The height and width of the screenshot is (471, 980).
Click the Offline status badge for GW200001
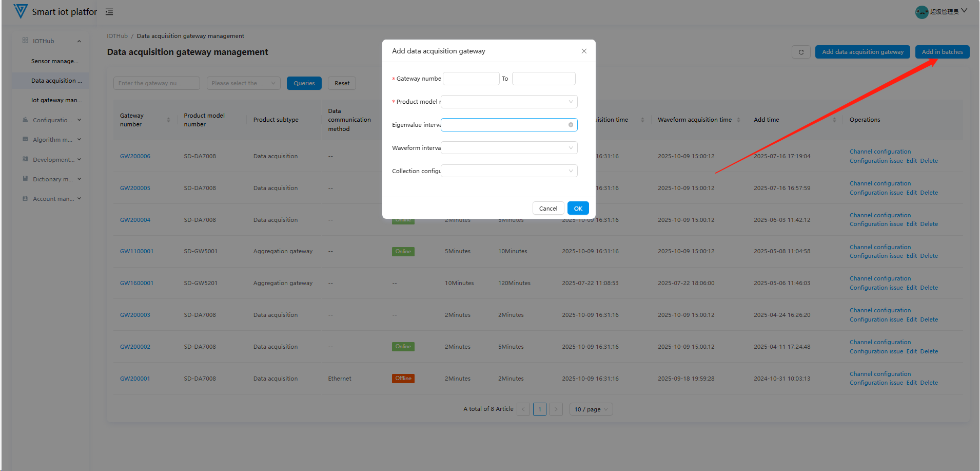coord(403,379)
